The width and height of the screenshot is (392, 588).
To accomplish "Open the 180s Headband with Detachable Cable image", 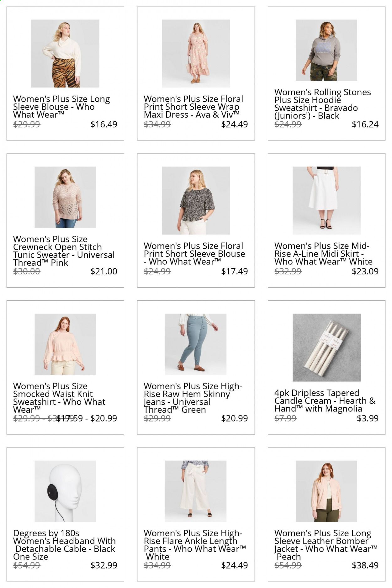I will (x=65, y=491).
